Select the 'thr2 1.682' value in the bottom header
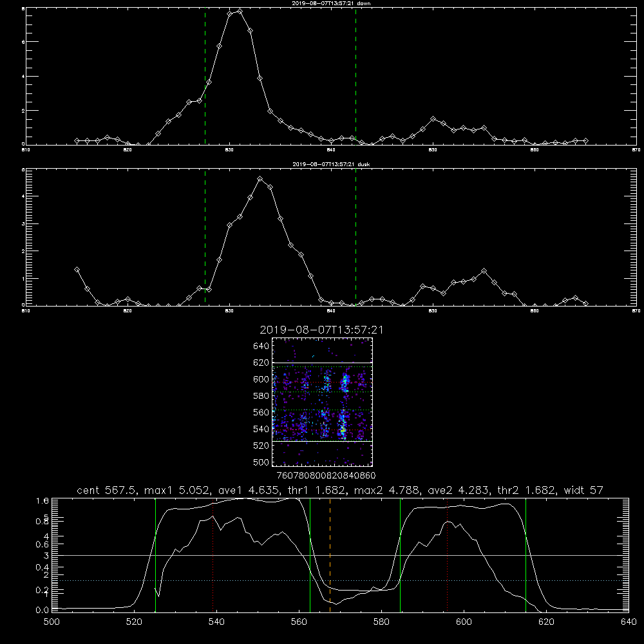This screenshot has width=644, height=644. click(527, 490)
